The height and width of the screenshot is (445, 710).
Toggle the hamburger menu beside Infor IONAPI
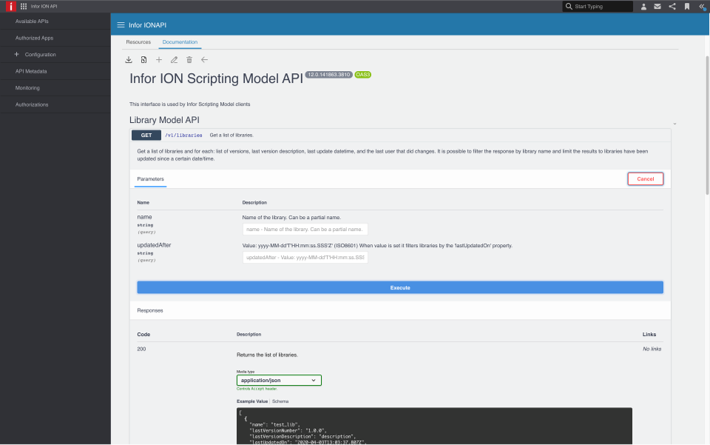(121, 25)
